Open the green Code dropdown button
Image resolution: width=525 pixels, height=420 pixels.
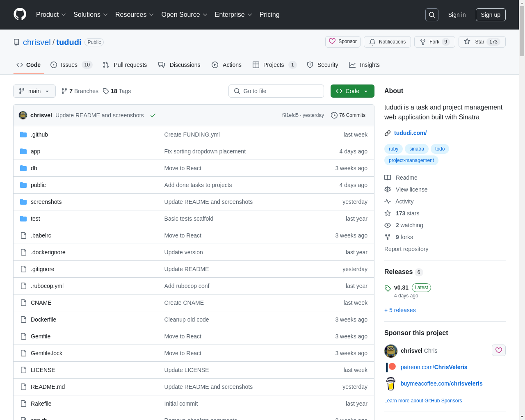(352, 91)
